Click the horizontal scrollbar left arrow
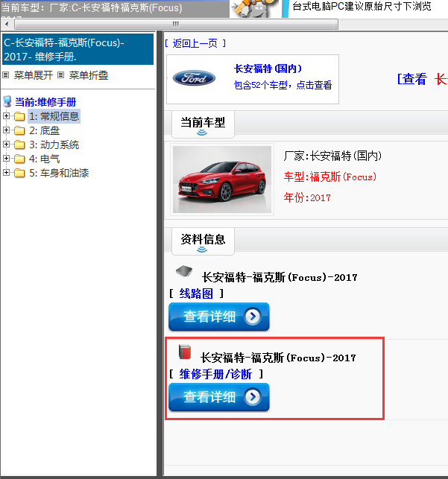This screenshot has height=479, width=448. [x=7, y=24]
